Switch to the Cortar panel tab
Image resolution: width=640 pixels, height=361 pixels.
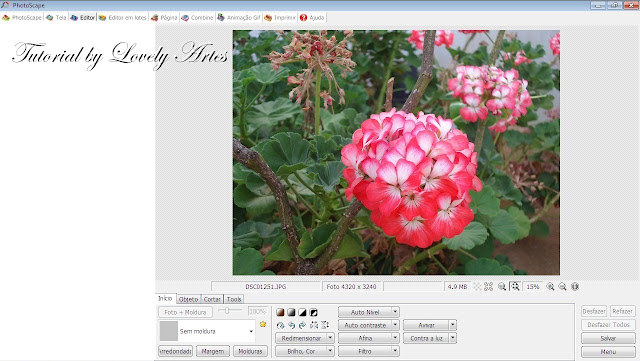[212, 299]
